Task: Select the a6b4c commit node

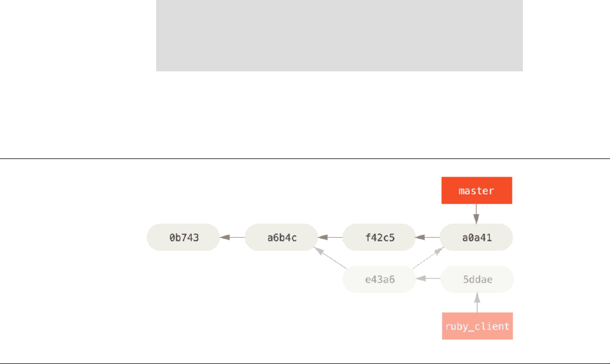Action: coord(281,238)
